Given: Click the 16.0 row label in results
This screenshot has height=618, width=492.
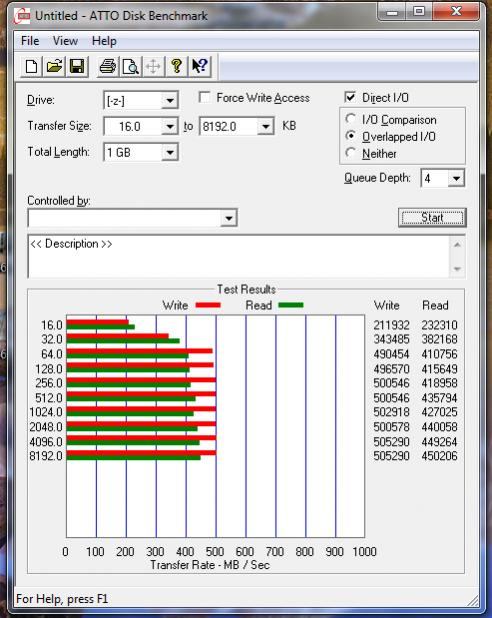Looking at the screenshot, I should coord(52,325).
